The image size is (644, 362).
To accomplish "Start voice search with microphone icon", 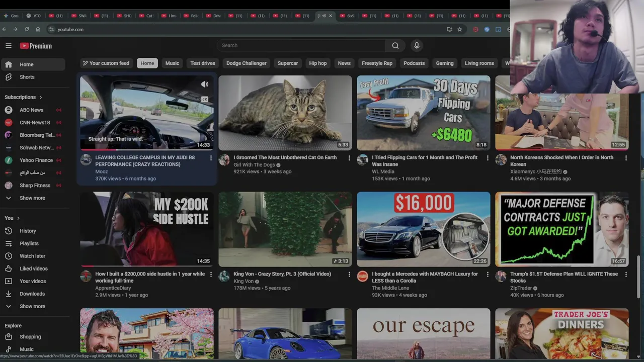I will point(417,46).
